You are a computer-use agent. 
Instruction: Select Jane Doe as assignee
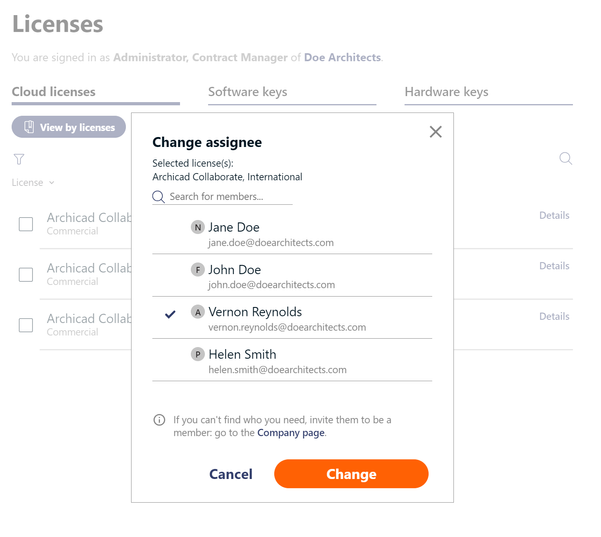(x=292, y=234)
